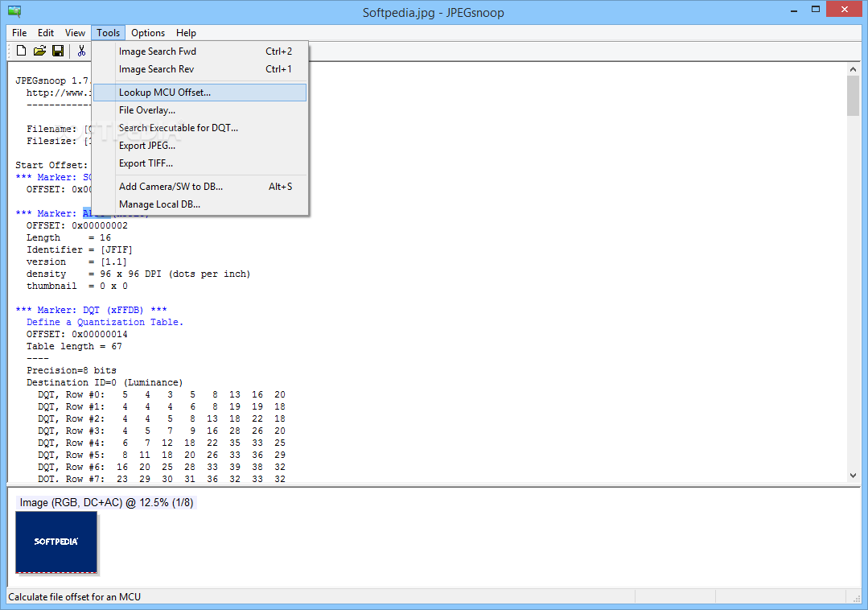Click the Softpedia image preview thumbnail
868x610 pixels.
56,542
